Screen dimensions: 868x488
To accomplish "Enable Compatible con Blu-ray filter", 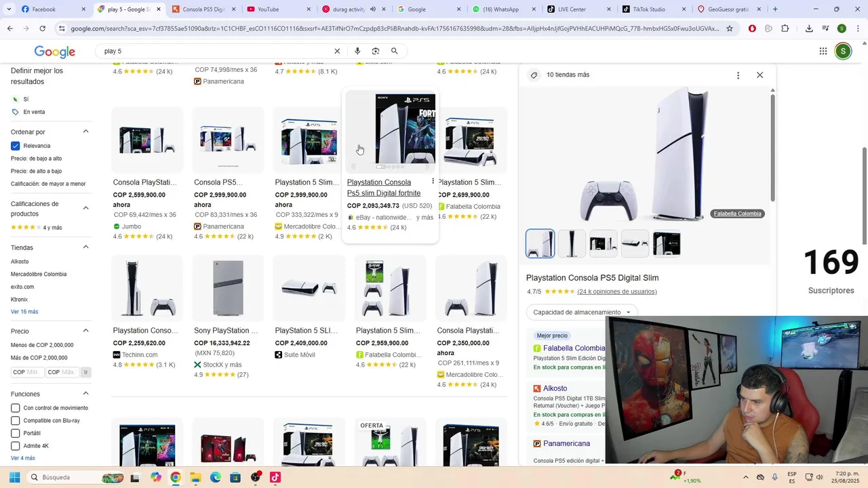I will coord(16,421).
